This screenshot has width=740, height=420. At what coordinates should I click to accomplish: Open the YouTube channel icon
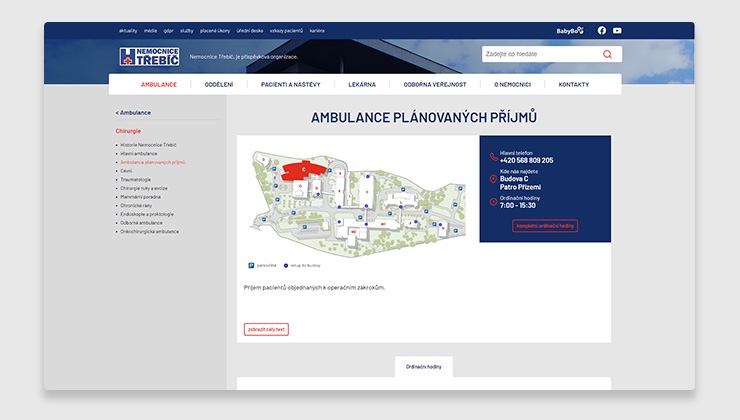(x=617, y=31)
